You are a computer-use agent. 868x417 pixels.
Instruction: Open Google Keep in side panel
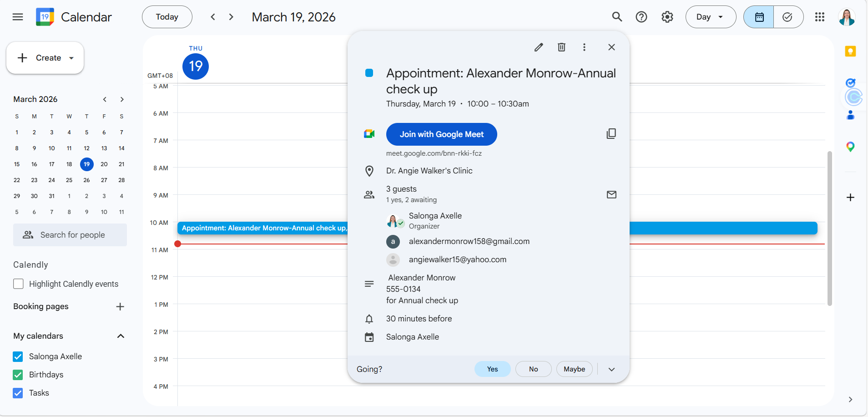click(x=850, y=51)
